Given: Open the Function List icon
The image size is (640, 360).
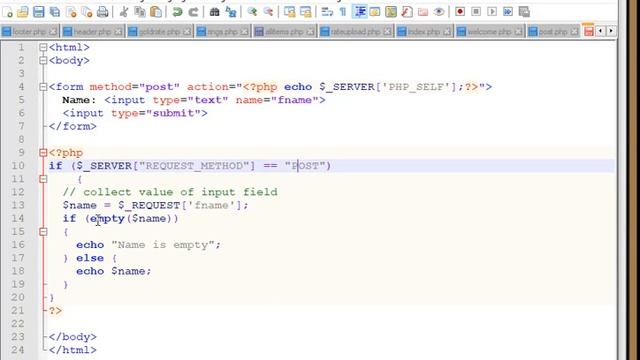Looking at the screenshot, I should tap(407, 12).
